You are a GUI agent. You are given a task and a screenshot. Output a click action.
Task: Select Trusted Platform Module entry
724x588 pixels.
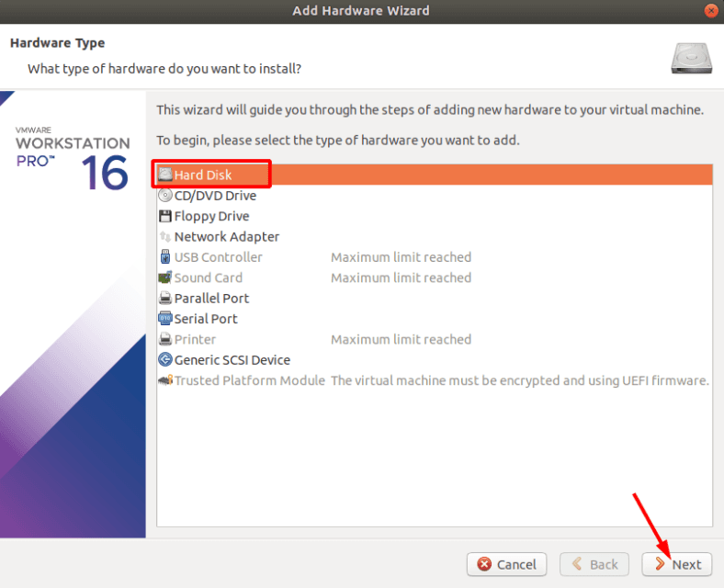pos(435,380)
